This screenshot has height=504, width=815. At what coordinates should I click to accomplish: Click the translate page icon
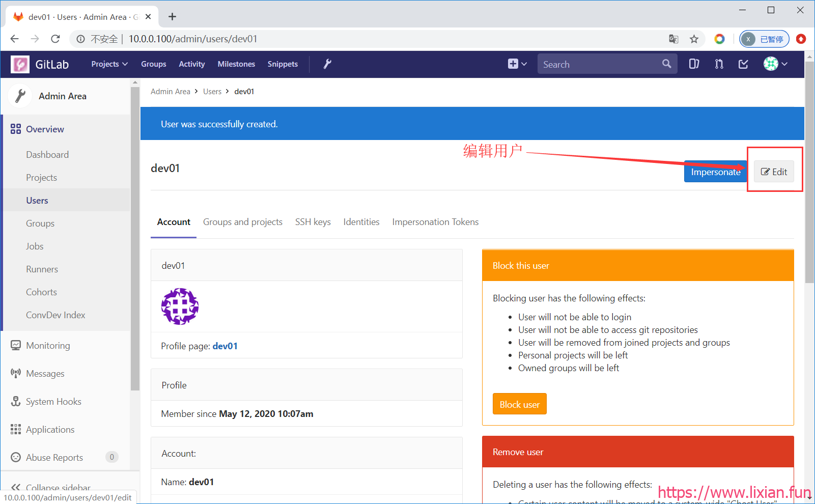point(673,39)
